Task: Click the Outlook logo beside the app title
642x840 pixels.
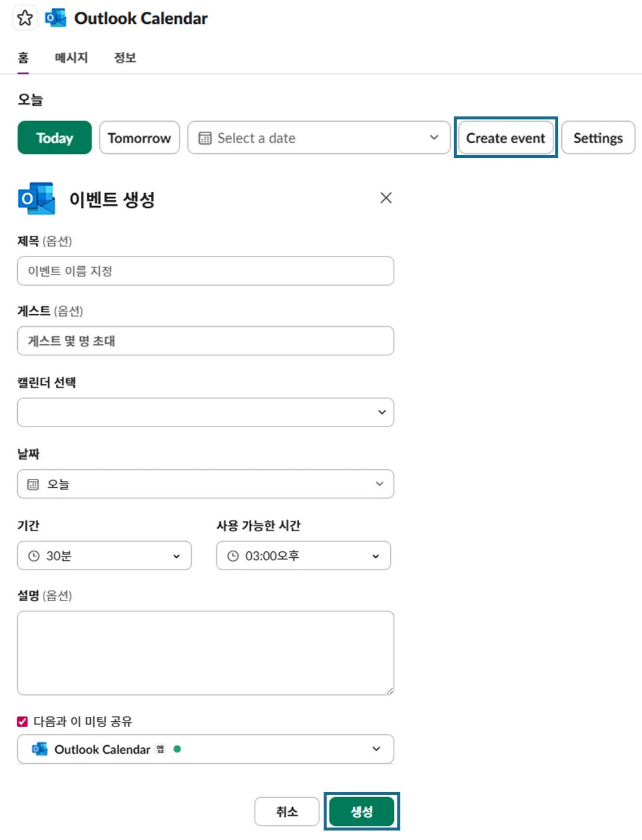Action: click(x=56, y=18)
